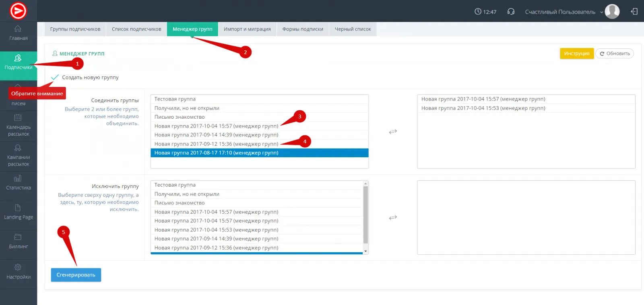
Task: Open Настройки gear icon in sidebar
Action: coord(18,268)
